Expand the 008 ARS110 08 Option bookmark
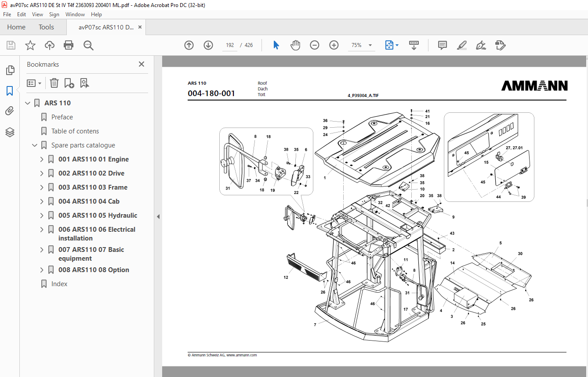This screenshot has height=377, width=588. coord(42,270)
